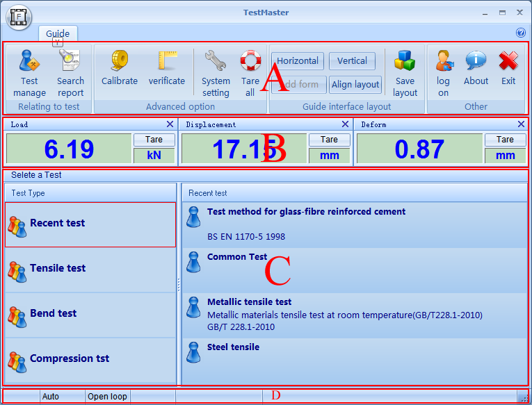Tare the Load channel
The height and width of the screenshot is (405, 532).
click(x=154, y=140)
